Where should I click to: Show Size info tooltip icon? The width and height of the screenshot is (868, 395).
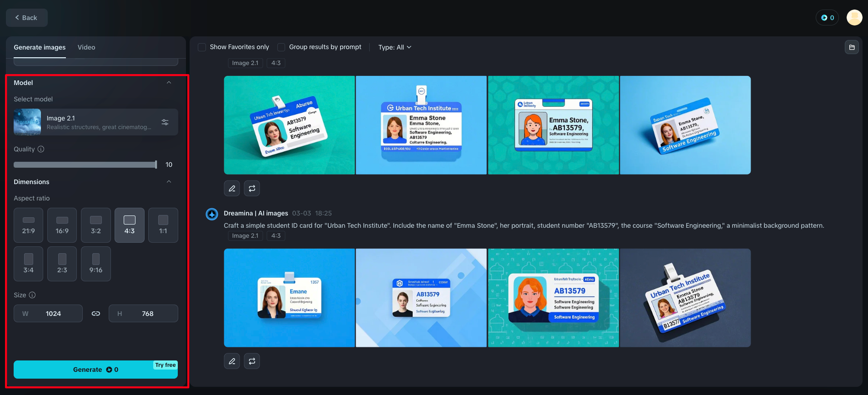(32, 295)
